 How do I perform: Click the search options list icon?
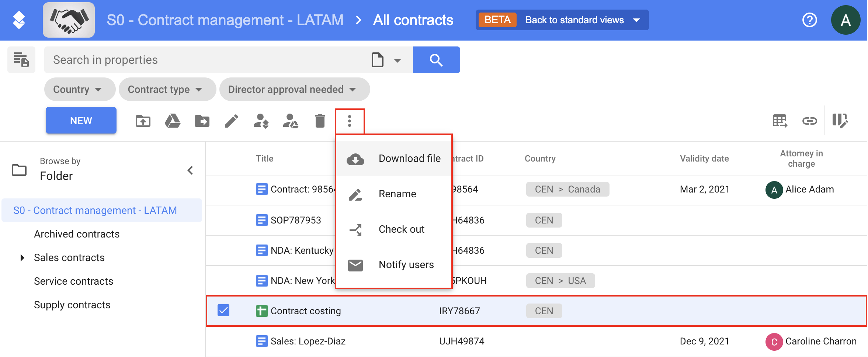click(21, 60)
